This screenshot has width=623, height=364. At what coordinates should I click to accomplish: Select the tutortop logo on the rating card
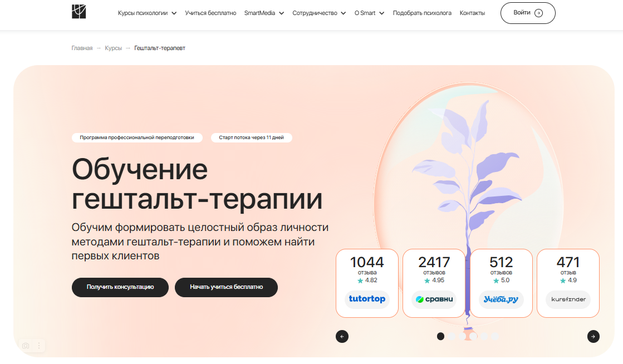tap(367, 299)
